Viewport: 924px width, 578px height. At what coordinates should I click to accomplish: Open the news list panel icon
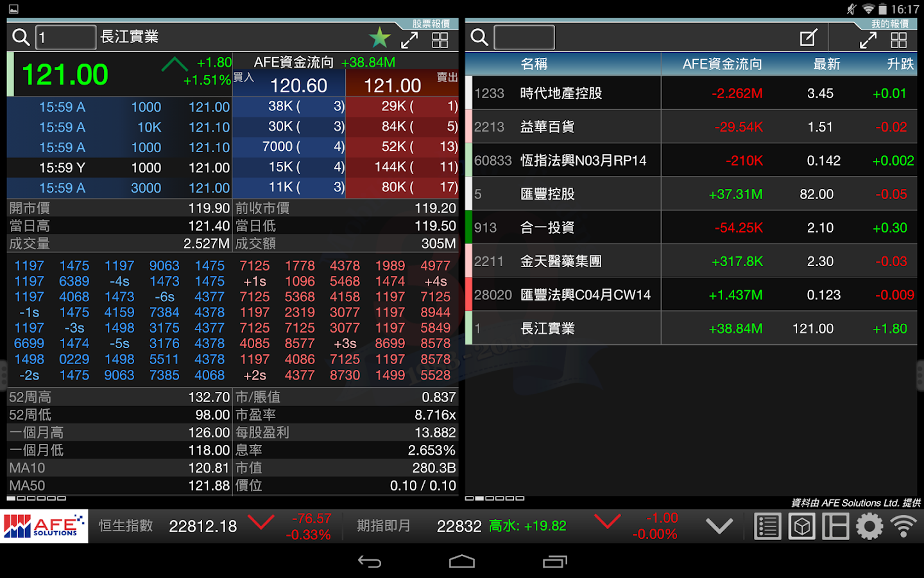coord(767,525)
